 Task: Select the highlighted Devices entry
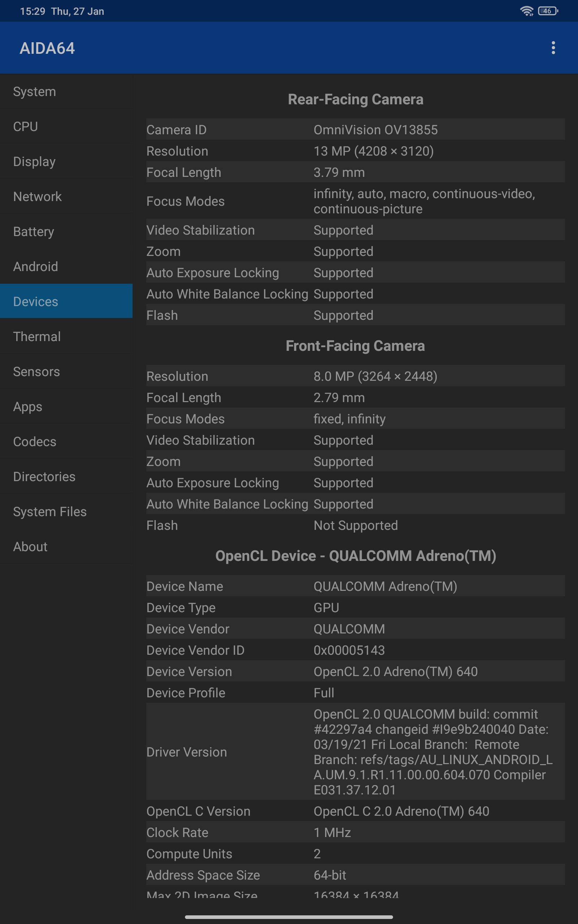(66, 301)
